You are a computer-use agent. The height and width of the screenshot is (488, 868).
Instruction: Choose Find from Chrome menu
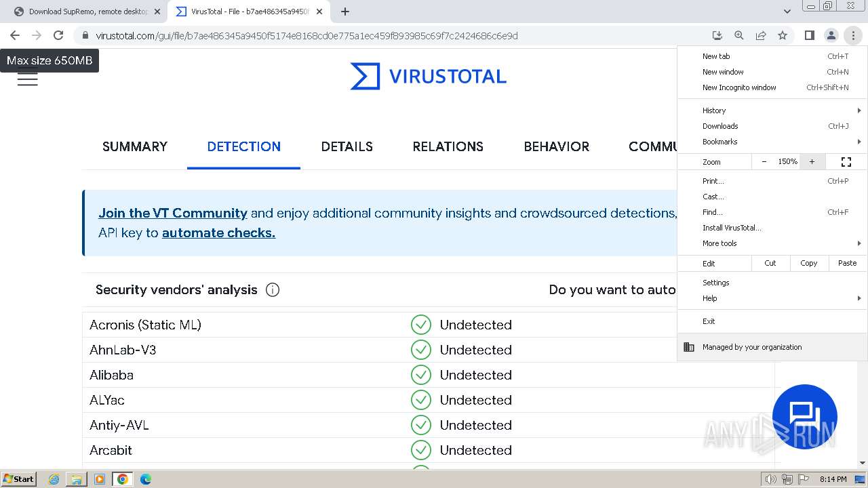772,212
